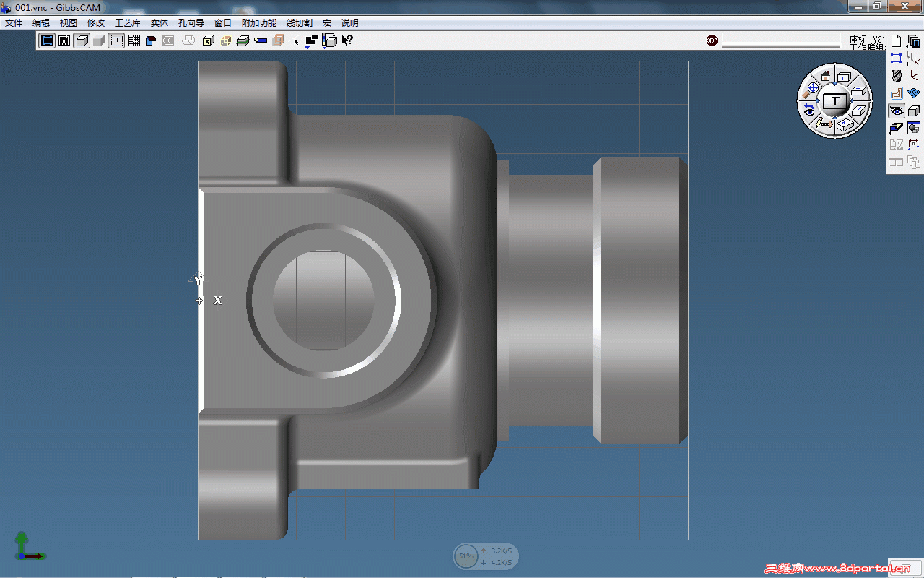Open the 修改 menu
The image size is (924, 578).
point(96,23)
